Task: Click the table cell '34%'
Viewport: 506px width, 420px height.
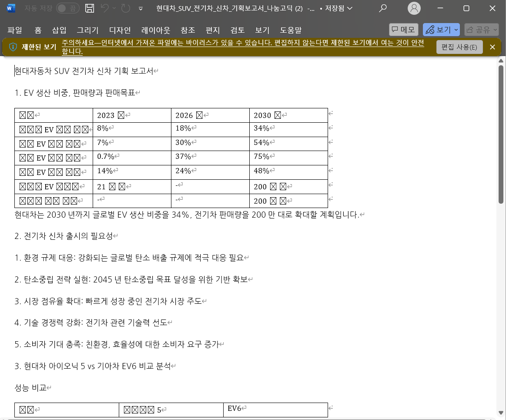Action: pyautogui.click(x=288, y=129)
